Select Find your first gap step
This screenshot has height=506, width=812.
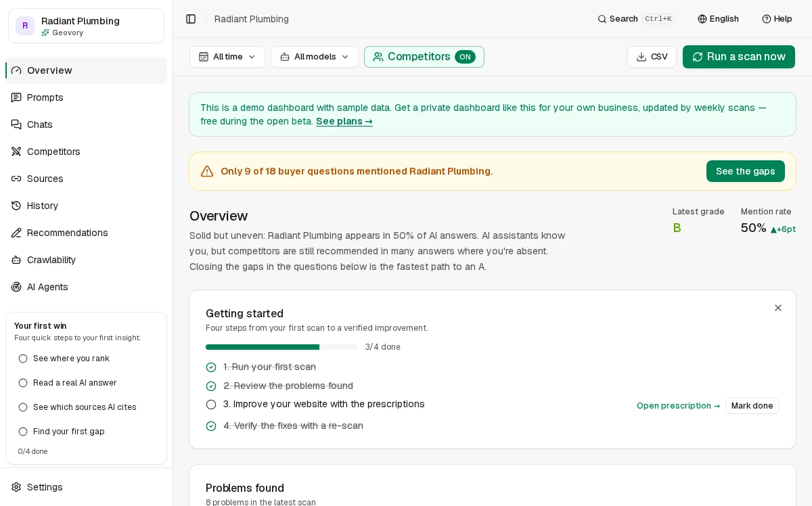86,432
